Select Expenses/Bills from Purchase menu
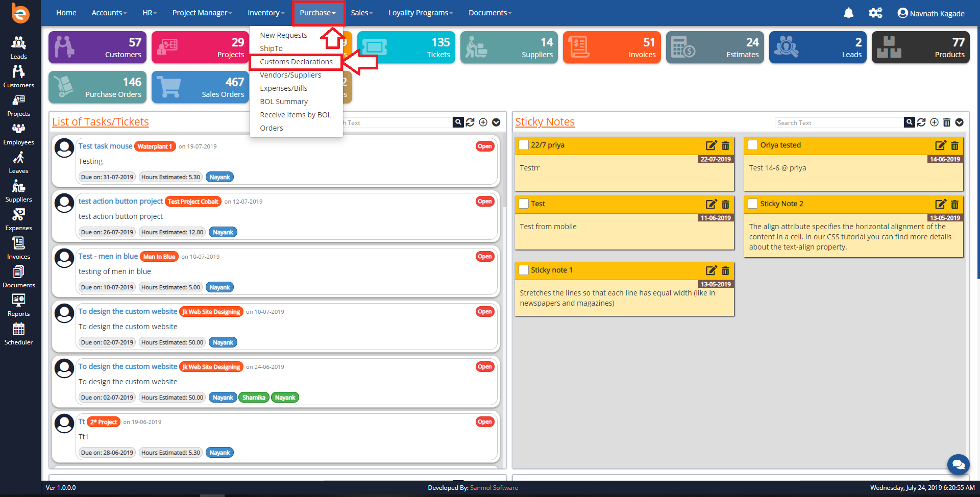Screen dimensions: 980x497 tap(283, 88)
